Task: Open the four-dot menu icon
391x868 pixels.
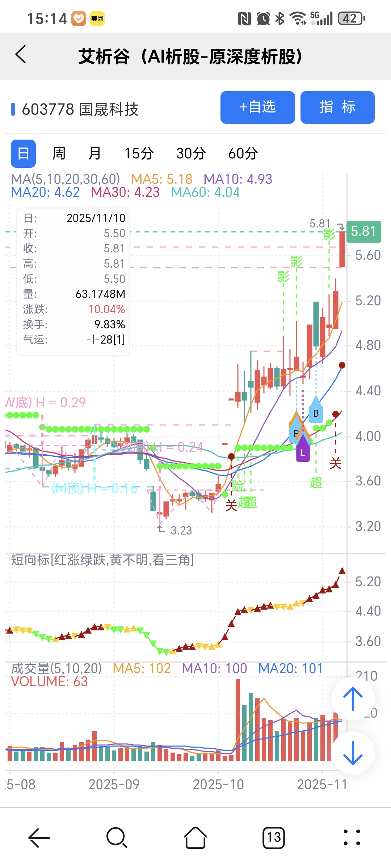Action: pos(352,838)
